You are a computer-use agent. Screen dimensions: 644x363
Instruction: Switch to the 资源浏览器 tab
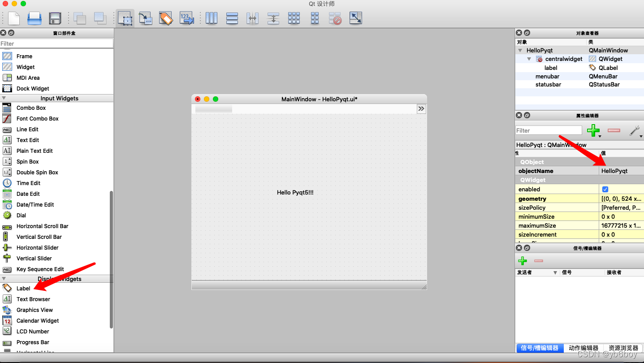point(623,348)
